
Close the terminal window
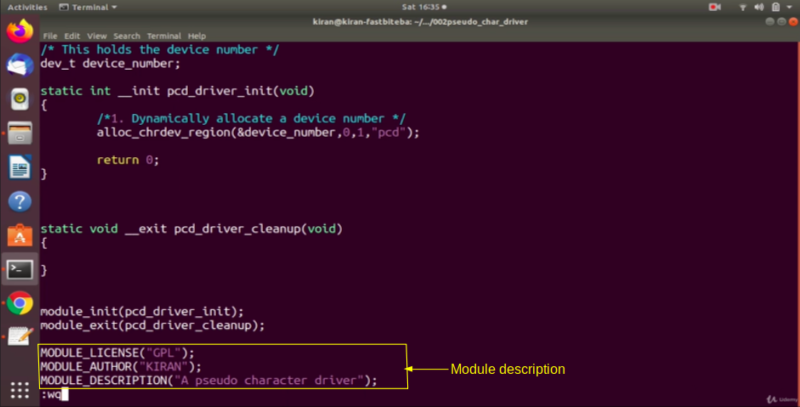(x=793, y=21)
